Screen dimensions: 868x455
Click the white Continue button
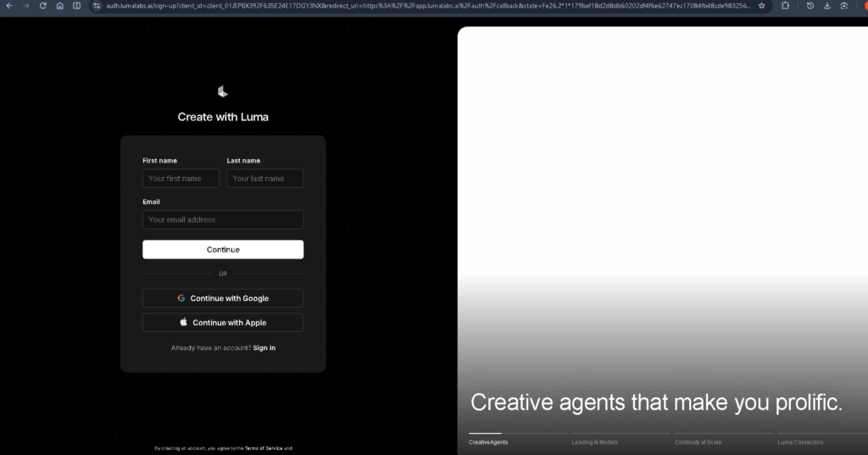pos(223,250)
